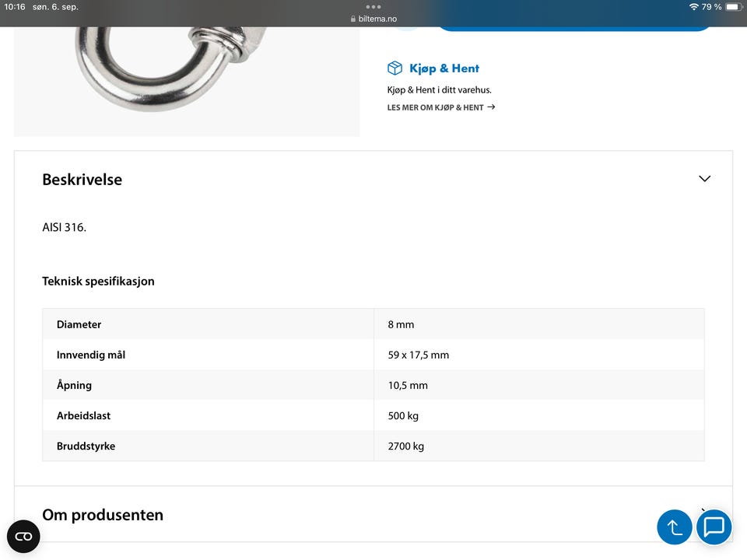
Task: Select the Diameter specification row
Action: tap(373, 324)
